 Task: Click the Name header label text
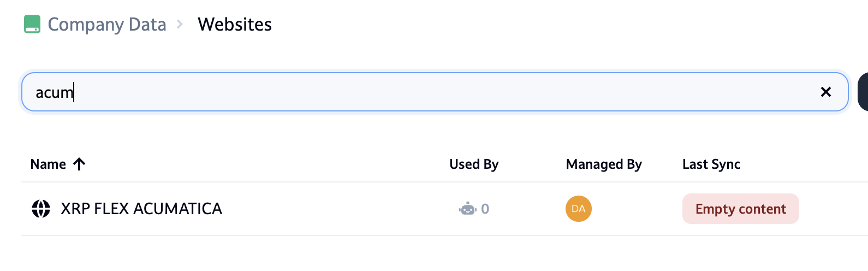click(x=48, y=164)
